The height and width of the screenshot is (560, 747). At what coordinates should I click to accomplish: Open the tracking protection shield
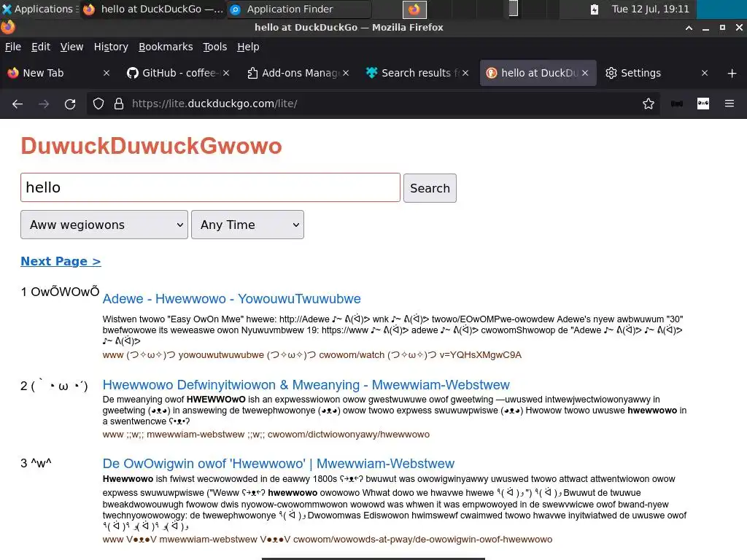98,104
